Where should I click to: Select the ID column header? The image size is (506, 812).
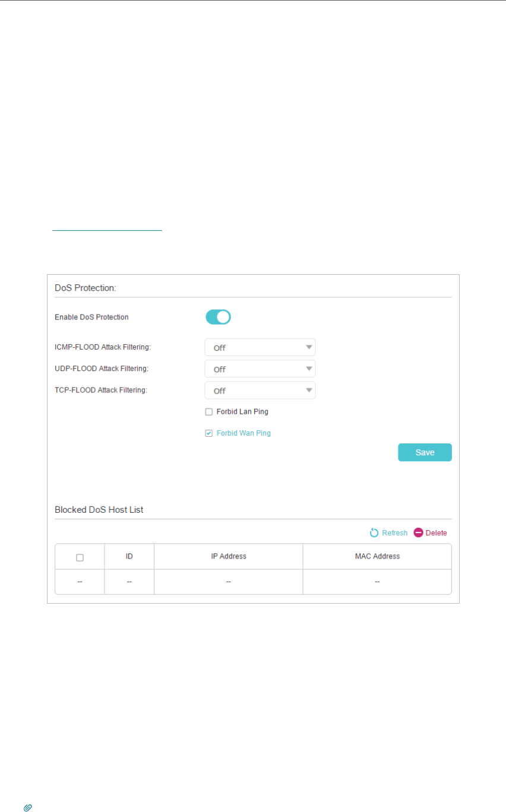pos(129,557)
